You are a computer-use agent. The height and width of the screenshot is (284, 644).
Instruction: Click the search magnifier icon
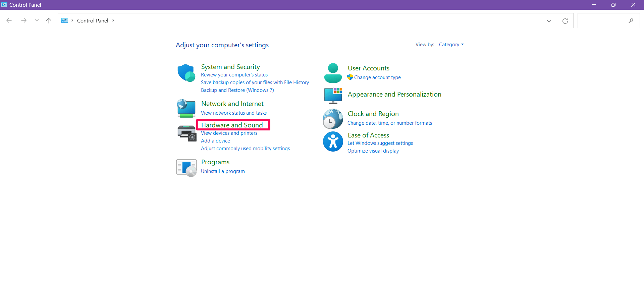click(631, 20)
